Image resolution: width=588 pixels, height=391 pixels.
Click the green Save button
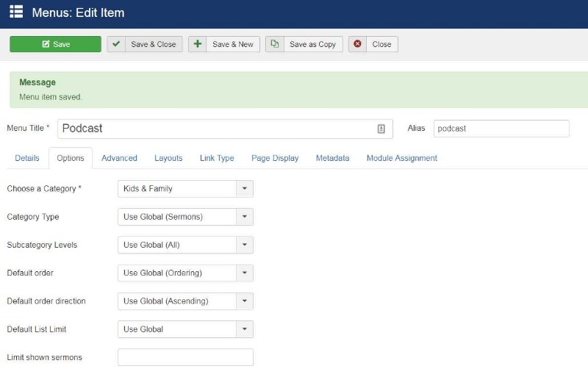56,44
